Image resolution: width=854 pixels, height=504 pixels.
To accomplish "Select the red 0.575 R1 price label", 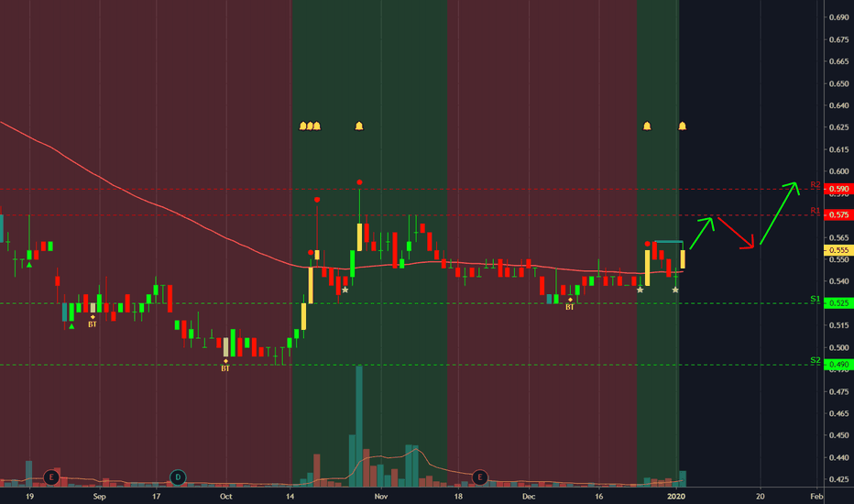I will [x=838, y=214].
